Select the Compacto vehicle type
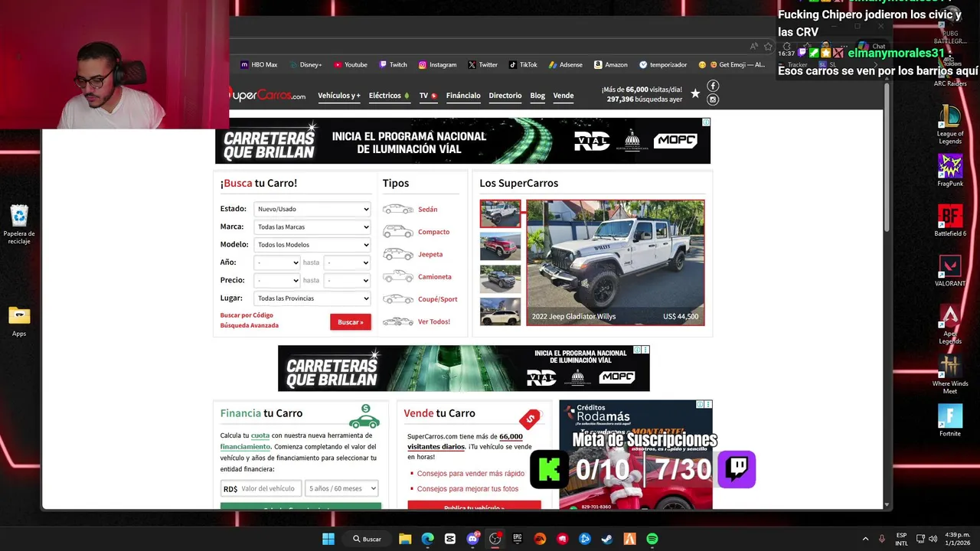Image resolution: width=980 pixels, height=551 pixels. 416,232
